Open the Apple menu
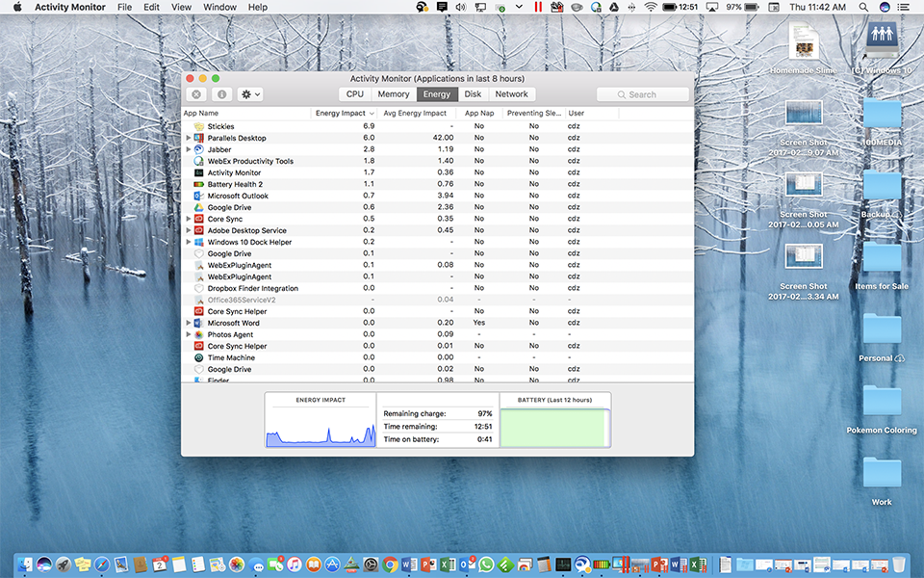 [17, 7]
